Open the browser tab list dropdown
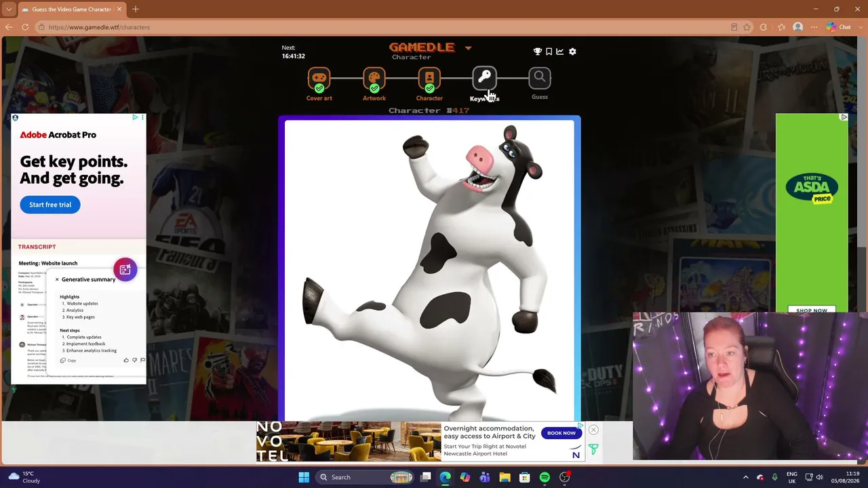This screenshot has width=868, height=488. coord(8,9)
